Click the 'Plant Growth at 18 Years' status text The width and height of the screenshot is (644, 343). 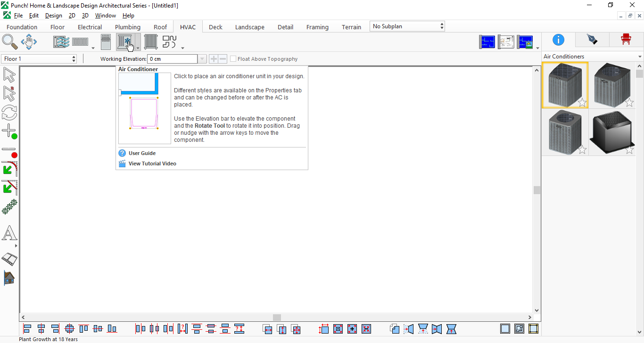coord(49,339)
